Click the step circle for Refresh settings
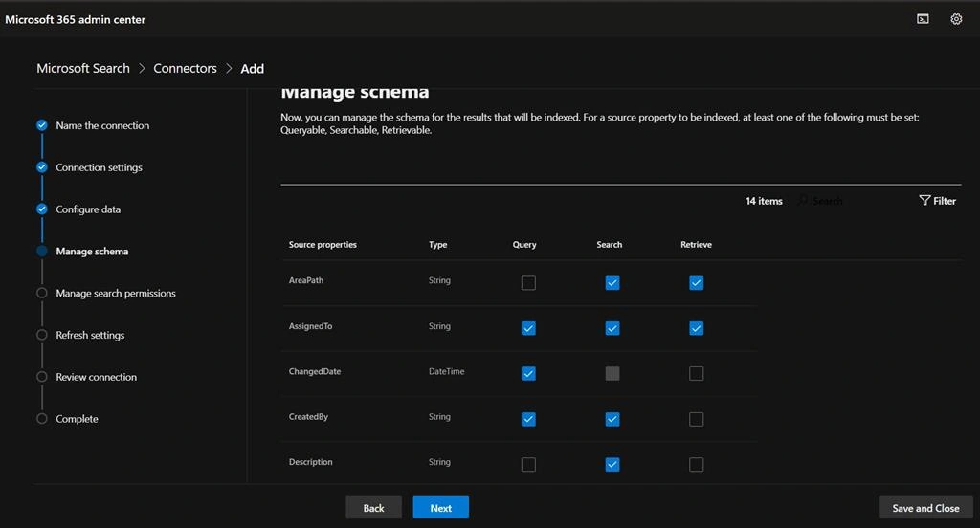Viewport: 980px width, 528px height. tap(42, 334)
